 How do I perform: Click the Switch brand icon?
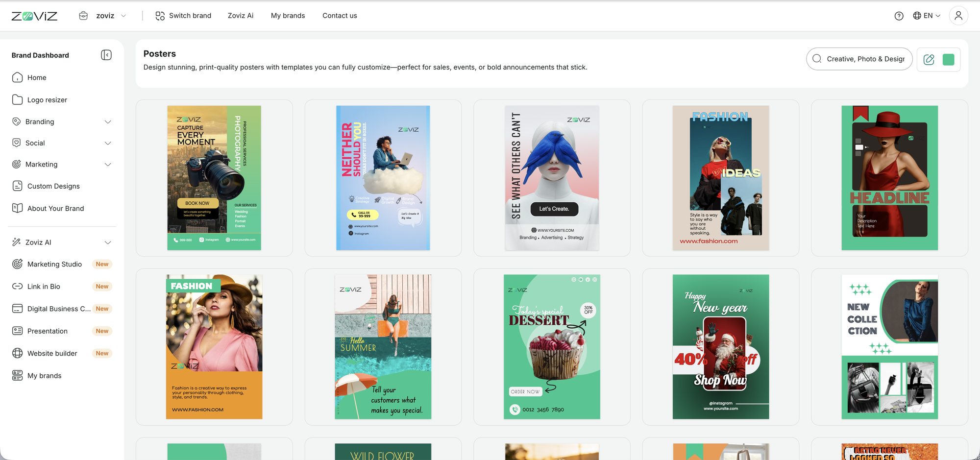click(x=160, y=16)
